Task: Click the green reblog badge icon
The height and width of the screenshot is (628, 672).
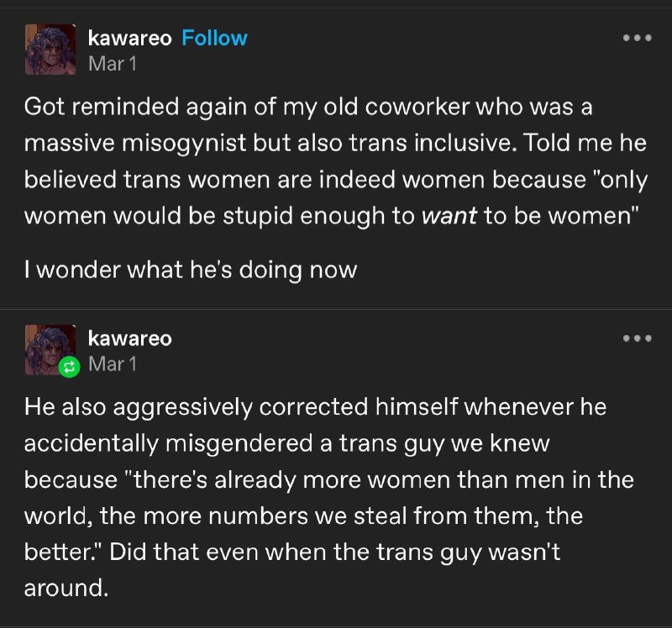Action: pyautogui.click(x=70, y=367)
